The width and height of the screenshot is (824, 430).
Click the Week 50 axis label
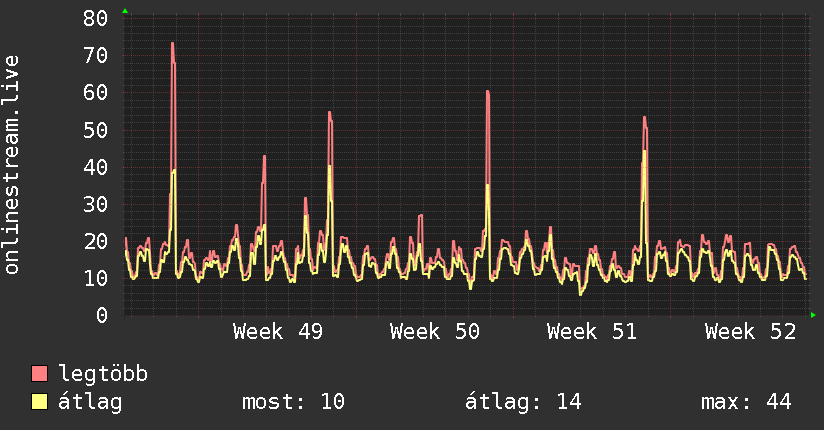tap(435, 332)
